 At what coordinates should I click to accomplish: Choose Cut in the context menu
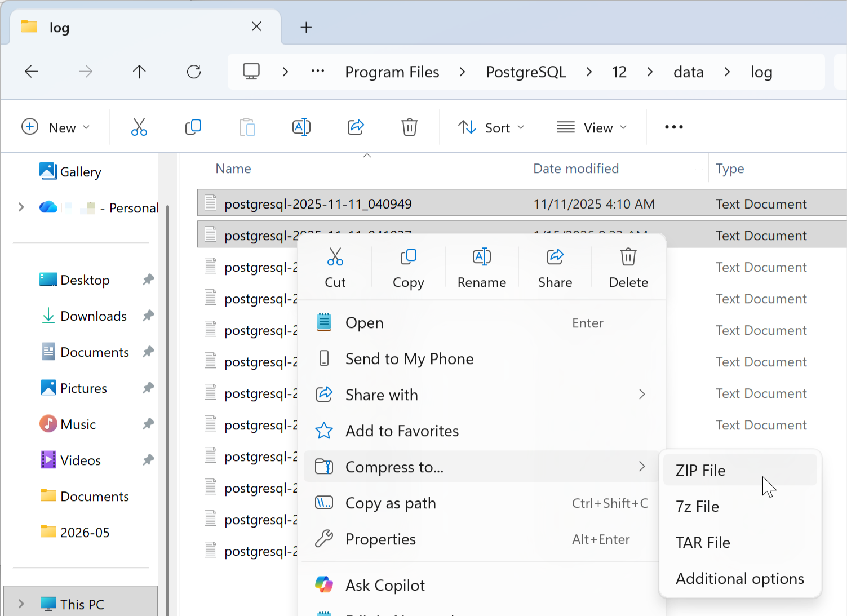point(335,268)
